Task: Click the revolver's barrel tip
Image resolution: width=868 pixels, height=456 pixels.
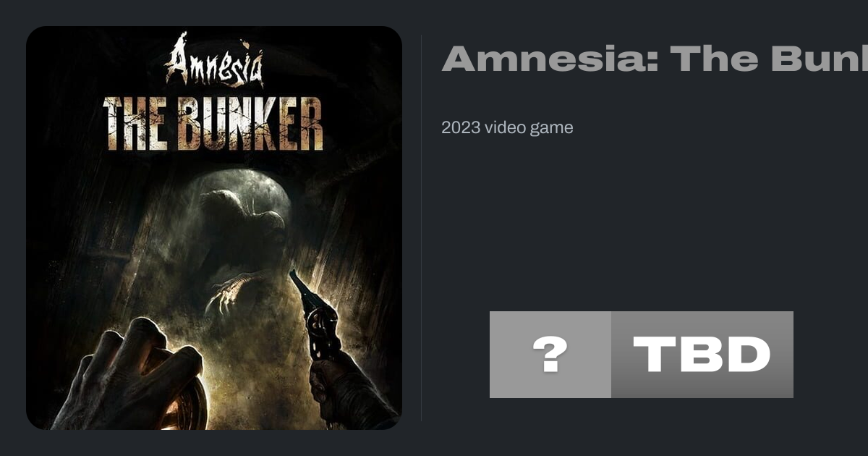Action: pos(293,275)
